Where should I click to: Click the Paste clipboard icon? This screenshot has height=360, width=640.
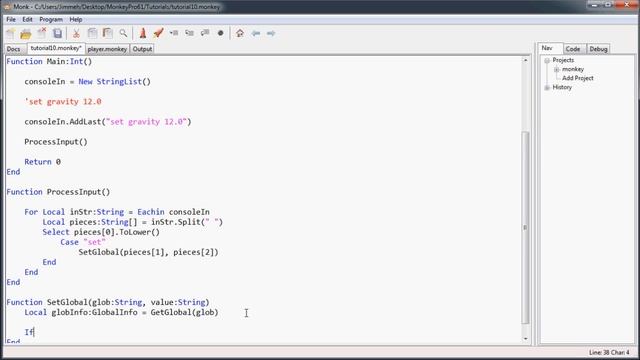pyautogui.click(x=108, y=33)
